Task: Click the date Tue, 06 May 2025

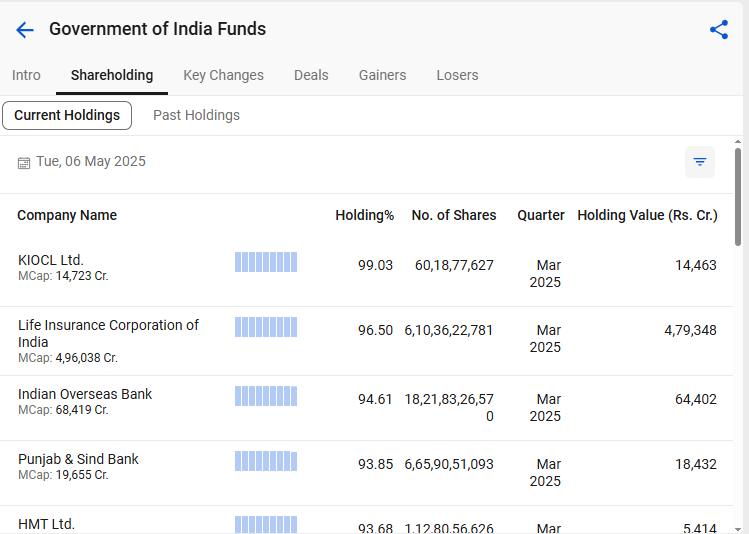Action: coord(91,161)
